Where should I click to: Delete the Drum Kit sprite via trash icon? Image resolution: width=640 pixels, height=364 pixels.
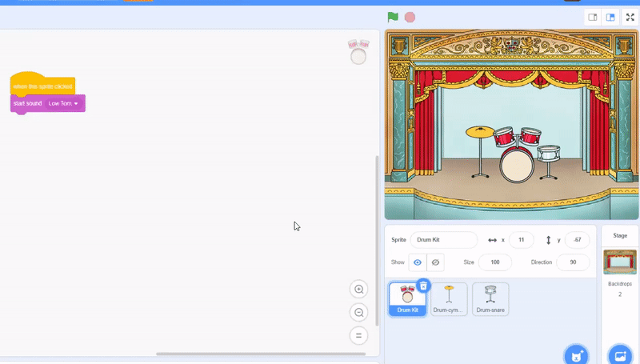point(423,286)
